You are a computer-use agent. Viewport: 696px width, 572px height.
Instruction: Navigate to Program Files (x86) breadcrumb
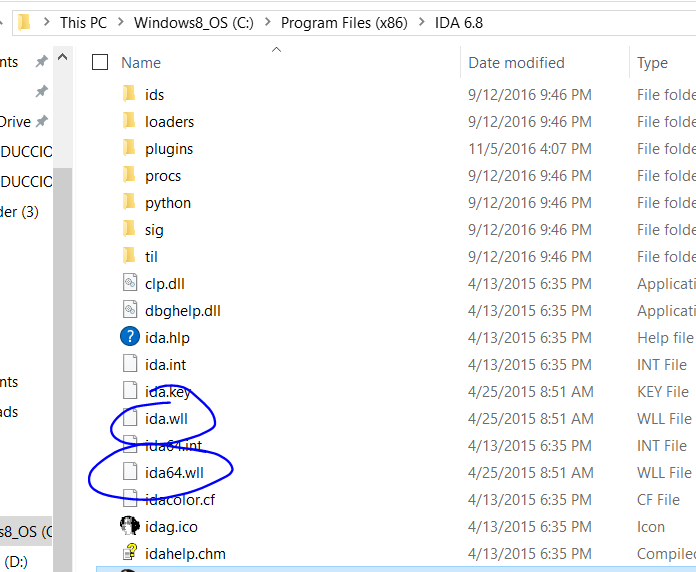[344, 23]
